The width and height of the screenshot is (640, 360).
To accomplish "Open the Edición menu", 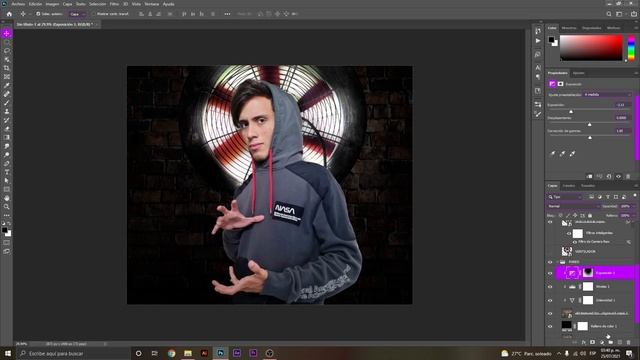I will tap(36, 4).
